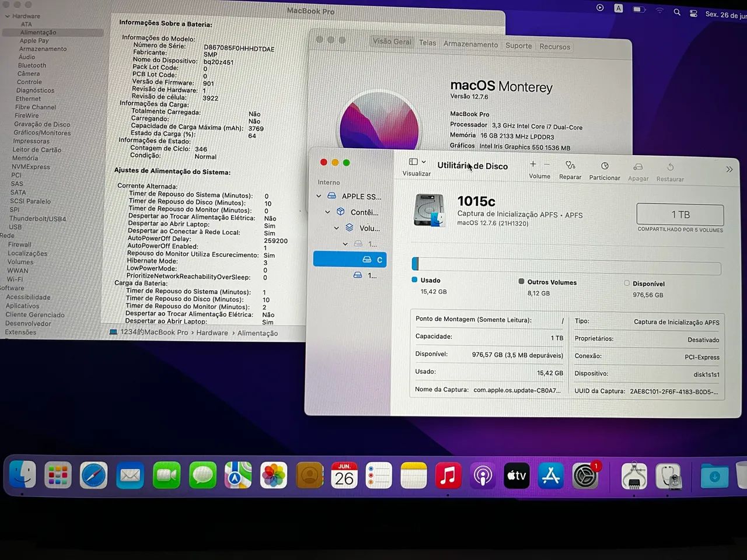The image size is (747, 560).
Task: Open Launchpad in the Dock
Action: click(x=58, y=476)
